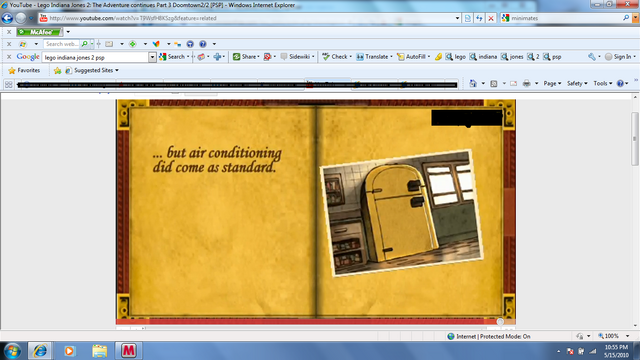Open Windows Explorer folder on taskbar

[x=99, y=351]
